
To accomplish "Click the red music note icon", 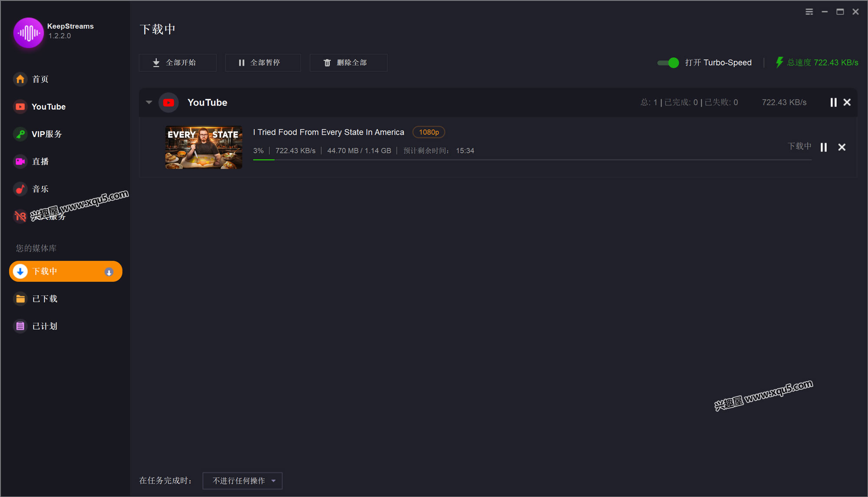I will 20,189.
